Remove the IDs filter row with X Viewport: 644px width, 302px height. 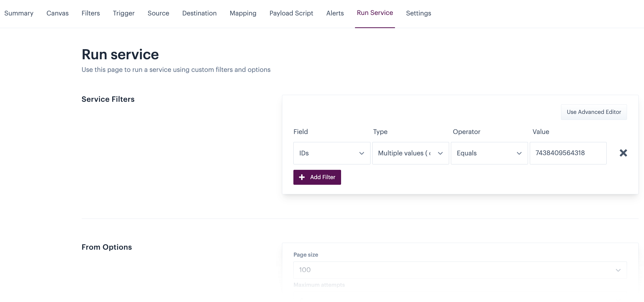tap(623, 153)
